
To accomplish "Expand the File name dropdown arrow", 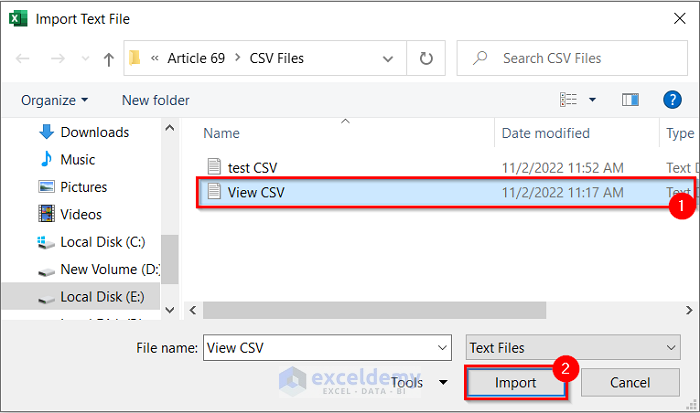I will point(442,348).
